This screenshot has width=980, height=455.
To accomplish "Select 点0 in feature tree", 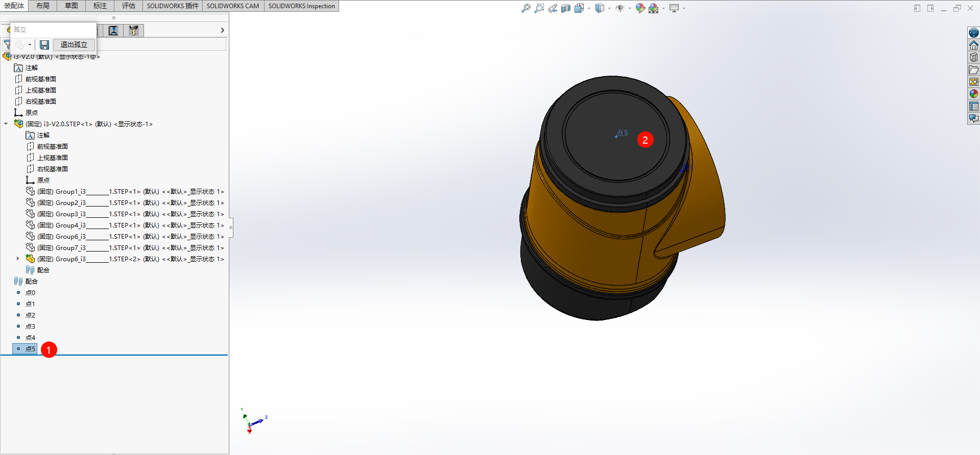I will (x=26, y=292).
